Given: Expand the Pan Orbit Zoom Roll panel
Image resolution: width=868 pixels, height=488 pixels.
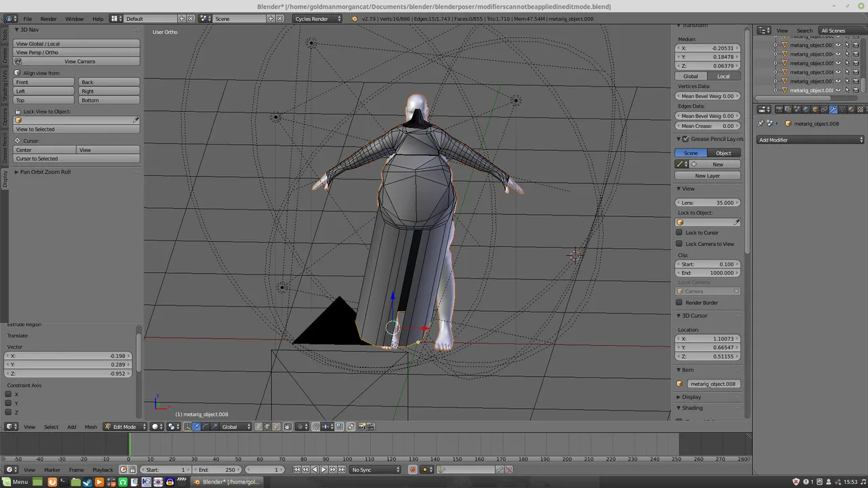Looking at the screenshot, I should click(16, 171).
